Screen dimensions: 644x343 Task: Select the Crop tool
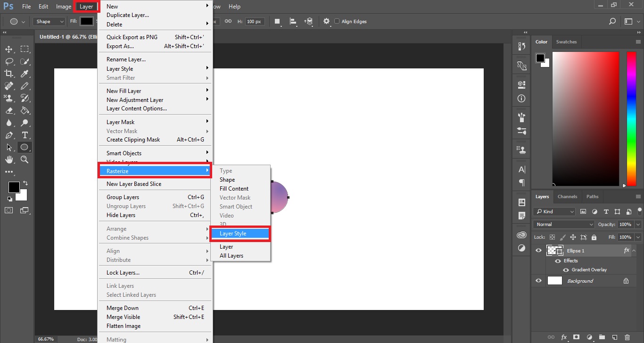tap(9, 74)
